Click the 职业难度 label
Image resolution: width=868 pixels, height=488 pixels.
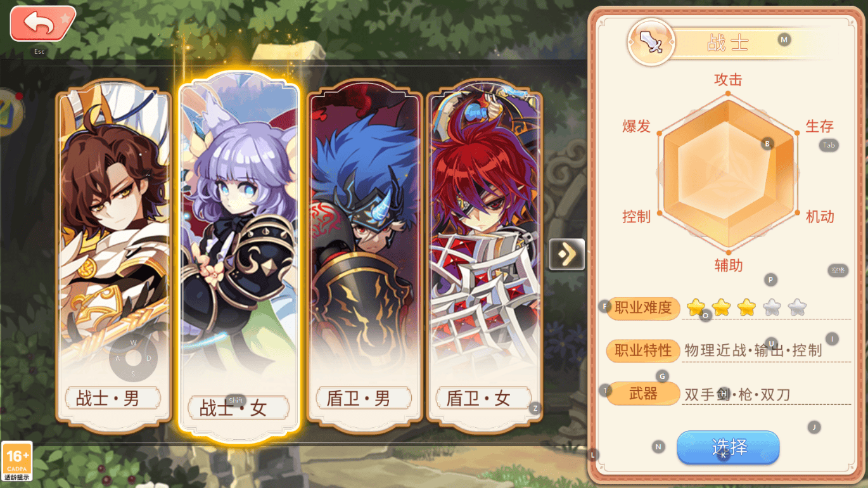pyautogui.click(x=643, y=308)
